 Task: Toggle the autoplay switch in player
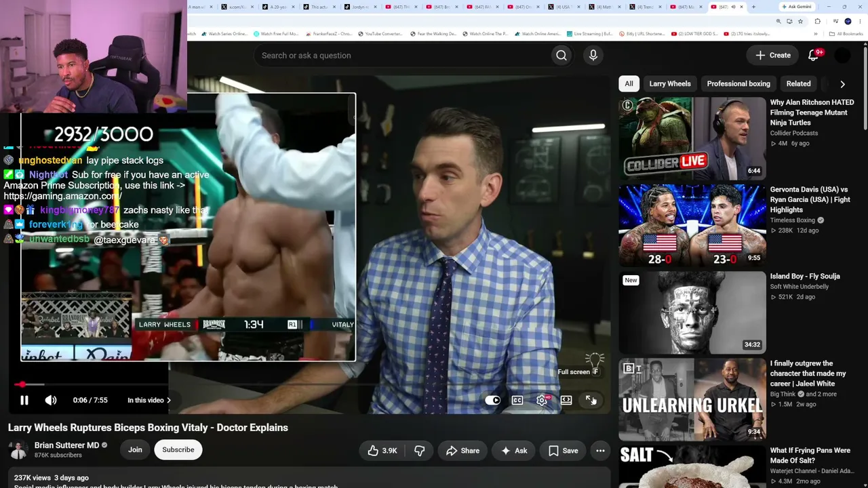(493, 400)
